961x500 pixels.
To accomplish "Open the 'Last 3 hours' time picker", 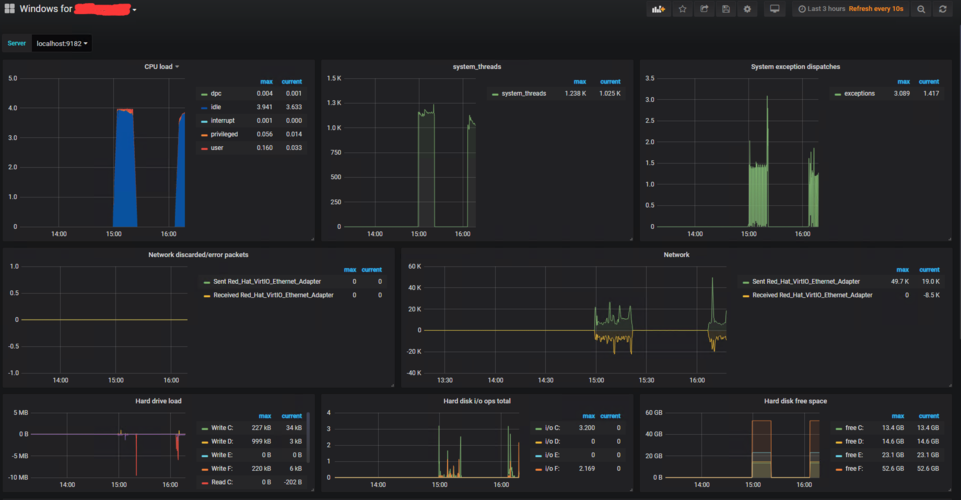I will 851,9.
